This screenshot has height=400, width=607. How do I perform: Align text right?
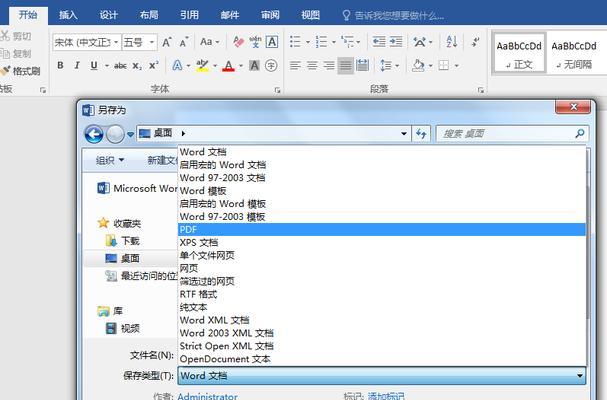click(329, 66)
